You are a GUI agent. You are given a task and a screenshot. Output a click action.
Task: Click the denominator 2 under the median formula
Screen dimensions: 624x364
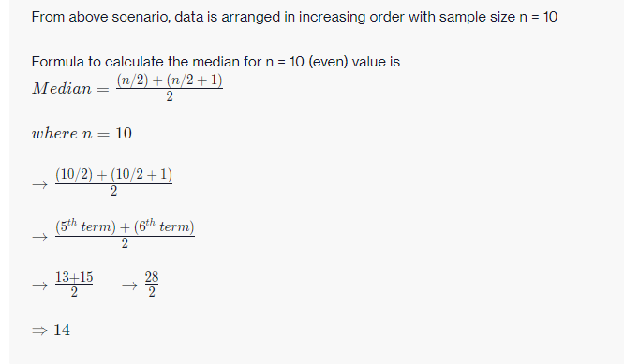coord(170,96)
